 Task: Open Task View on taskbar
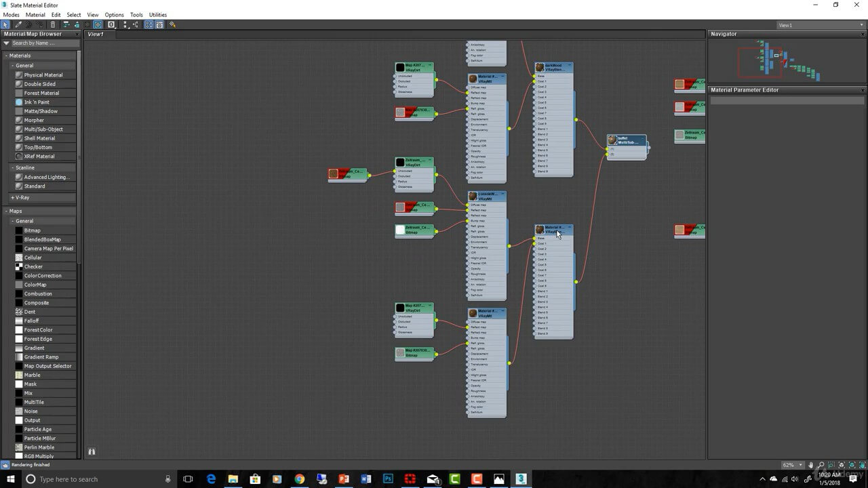[188, 479]
